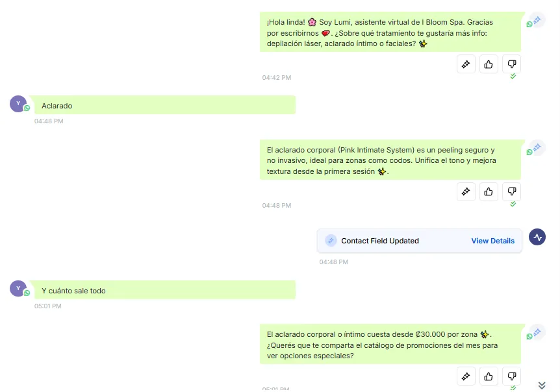The image size is (560, 392).
Task: Click sparkle icon under Pink Intimate System message
Action: pyautogui.click(x=466, y=192)
